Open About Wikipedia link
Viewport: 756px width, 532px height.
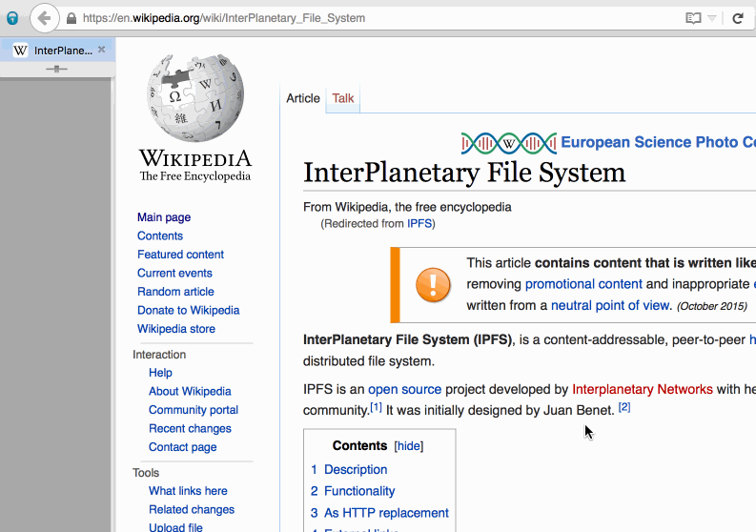[190, 391]
